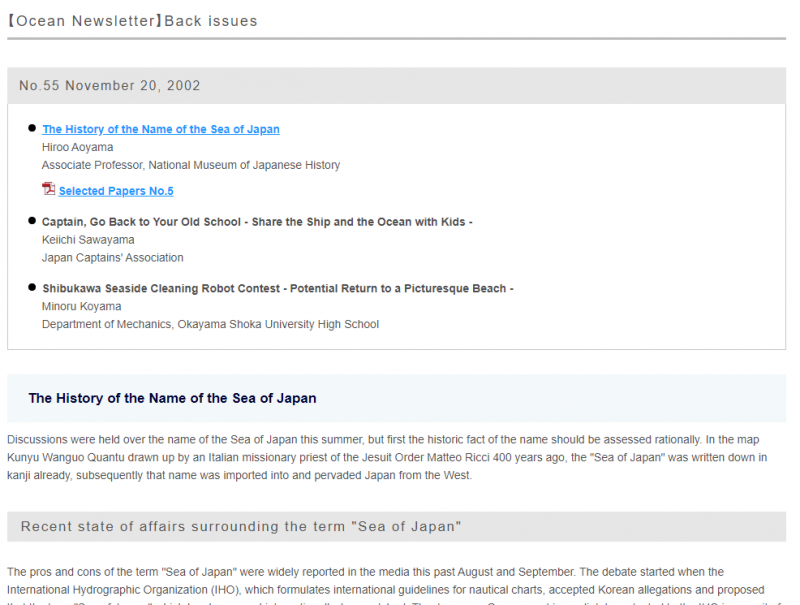Click the author name Minoru Koyama
Image resolution: width=800 pixels, height=605 pixels.
(x=81, y=306)
